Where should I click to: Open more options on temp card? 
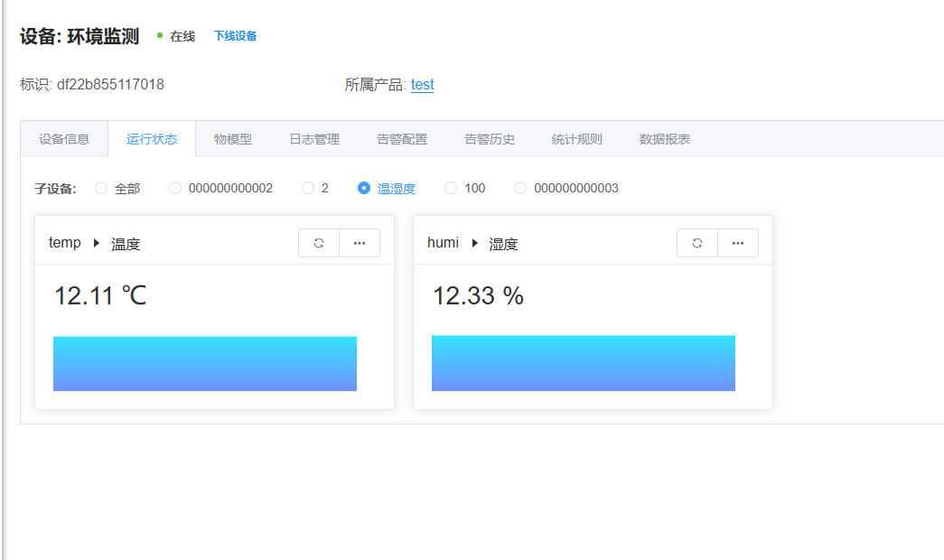click(x=360, y=243)
